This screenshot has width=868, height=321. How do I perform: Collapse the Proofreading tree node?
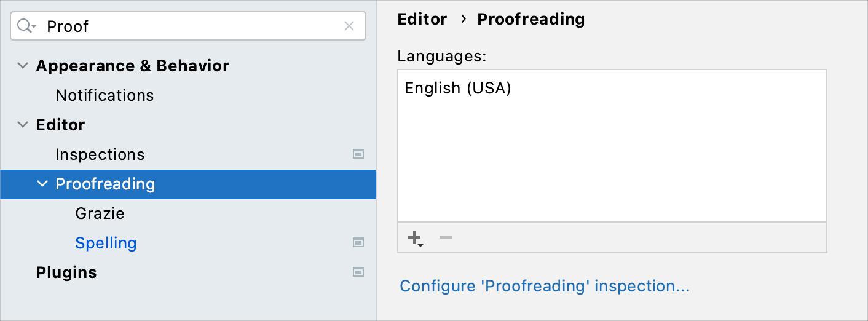point(42,184)
